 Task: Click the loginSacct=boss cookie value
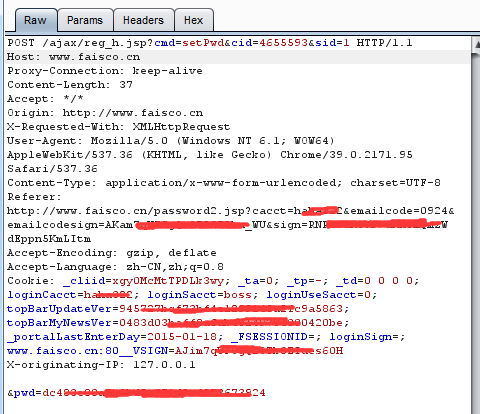199,295
